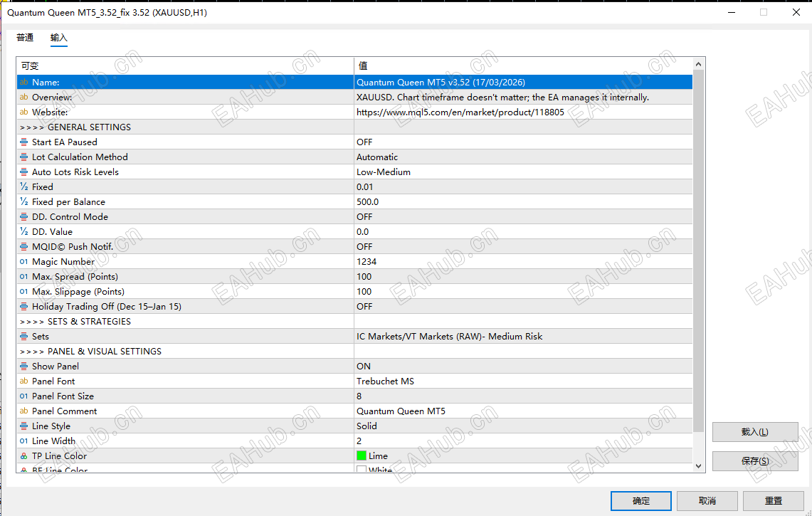Click the double-type icon beside DD. Value
This screenshot has height=516, width=812.
[x=23, y=231]
